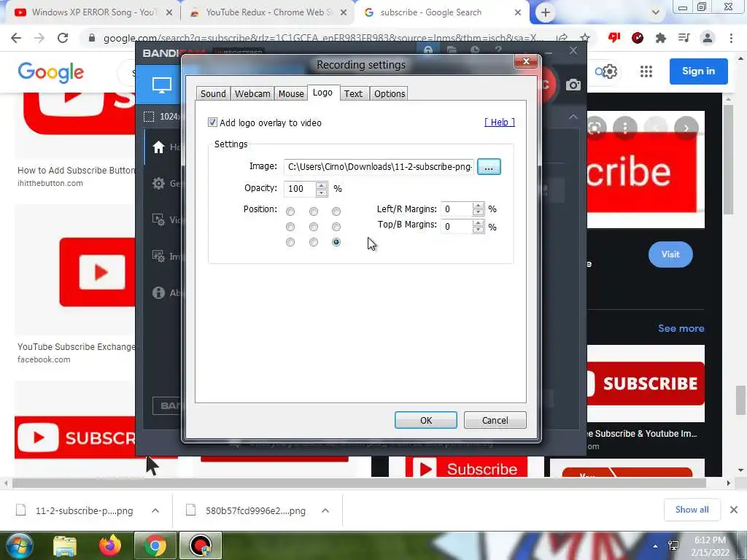Click the Left/R Margins value field
The image size is (747, 560).
(457, 209)
